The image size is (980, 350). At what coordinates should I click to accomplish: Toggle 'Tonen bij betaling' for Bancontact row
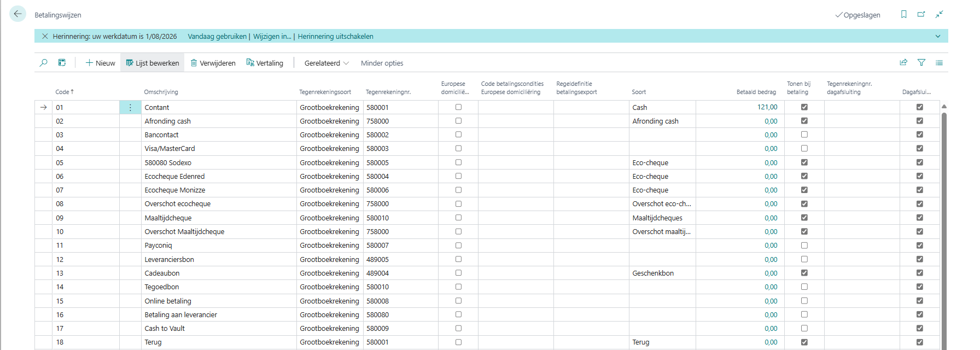coord(804,135)
